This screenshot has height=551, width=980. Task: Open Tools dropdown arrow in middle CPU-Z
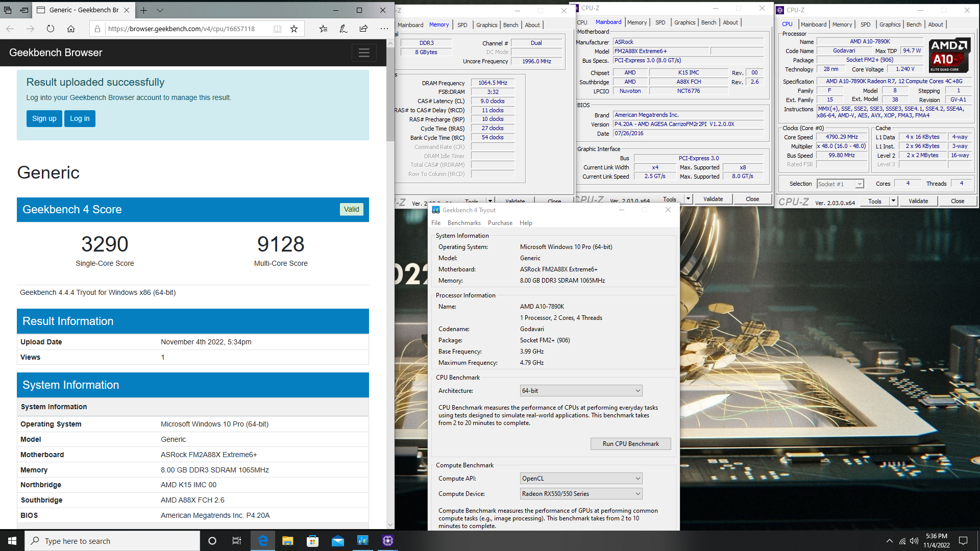coord(688,199)
